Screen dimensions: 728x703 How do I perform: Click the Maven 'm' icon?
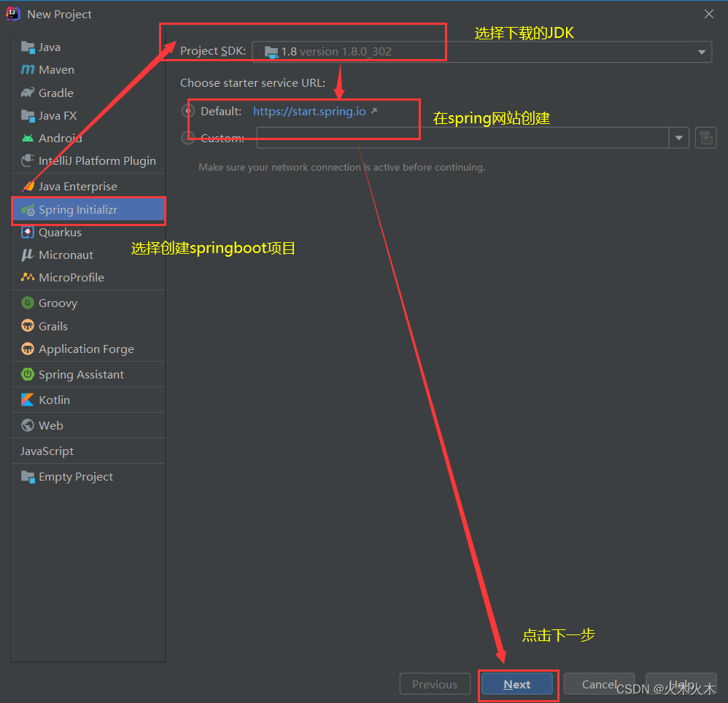tap(28, 69)
